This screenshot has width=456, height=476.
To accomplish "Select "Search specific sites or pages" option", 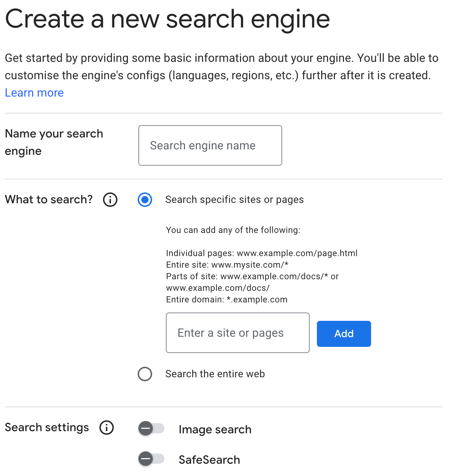I will 145,200.
